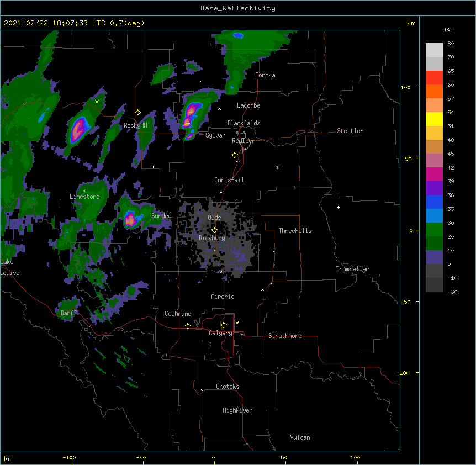Viewport: 476px width, 465px height.
Task: Click the Banff label
Action: pos(68,313)
